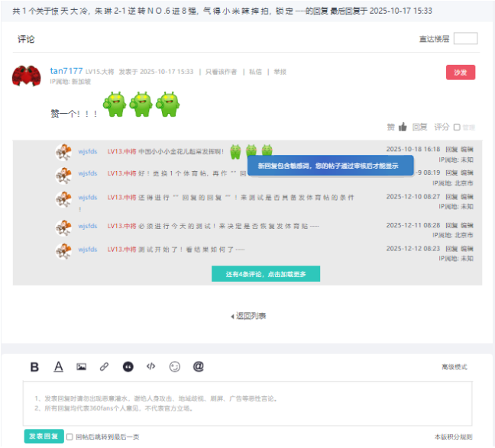495x448 pixels.
Task: Click 编辑 on the 2025-12-12 08:23 comment
Action: point(467,249)
